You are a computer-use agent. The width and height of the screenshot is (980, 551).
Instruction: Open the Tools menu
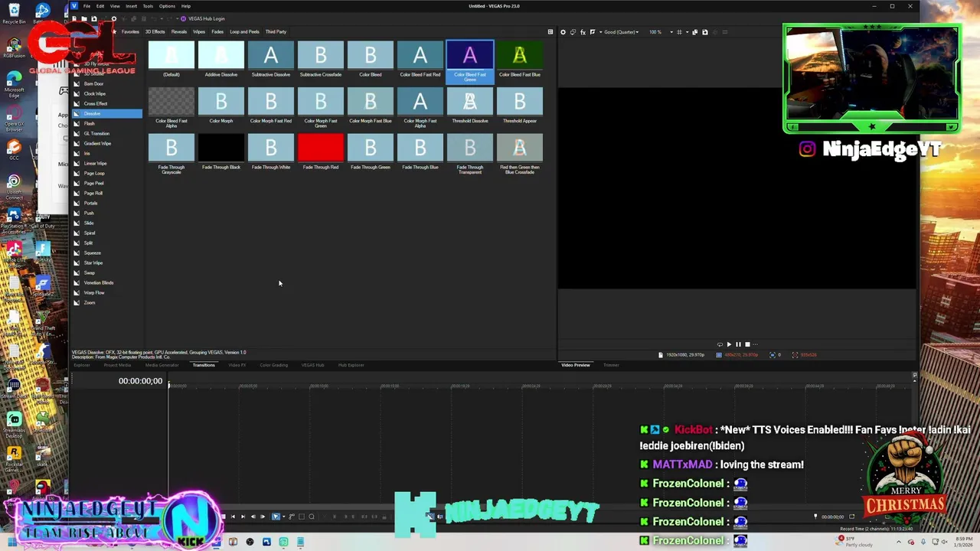tap(148, 6)
